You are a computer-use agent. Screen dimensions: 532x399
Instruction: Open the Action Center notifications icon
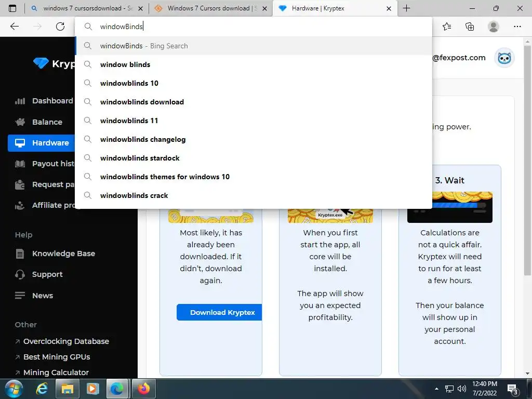click(512, 389)
